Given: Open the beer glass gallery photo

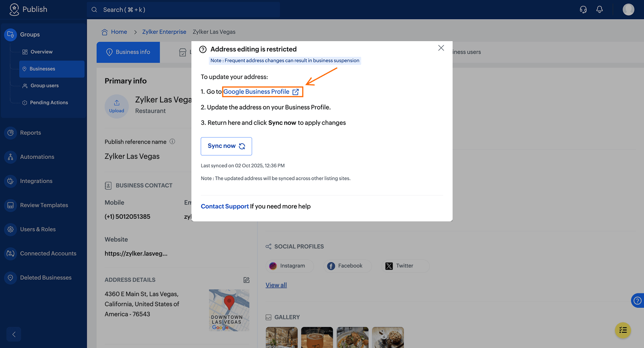Looking at the screenshot, I should pos(317,337).
